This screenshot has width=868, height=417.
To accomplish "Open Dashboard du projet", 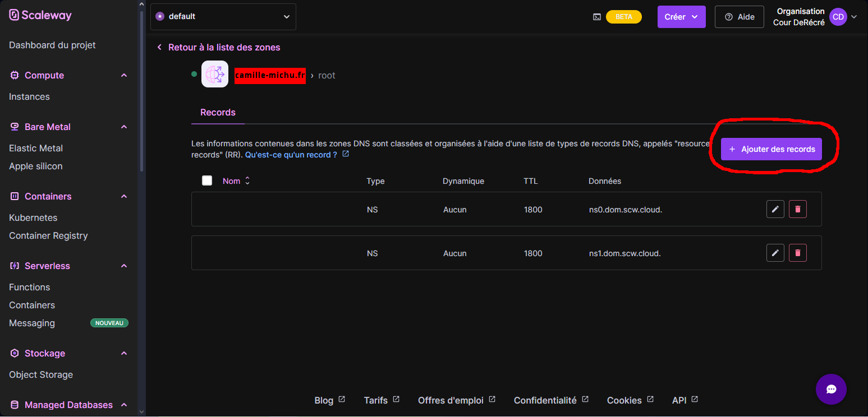I will coord(52,45).
